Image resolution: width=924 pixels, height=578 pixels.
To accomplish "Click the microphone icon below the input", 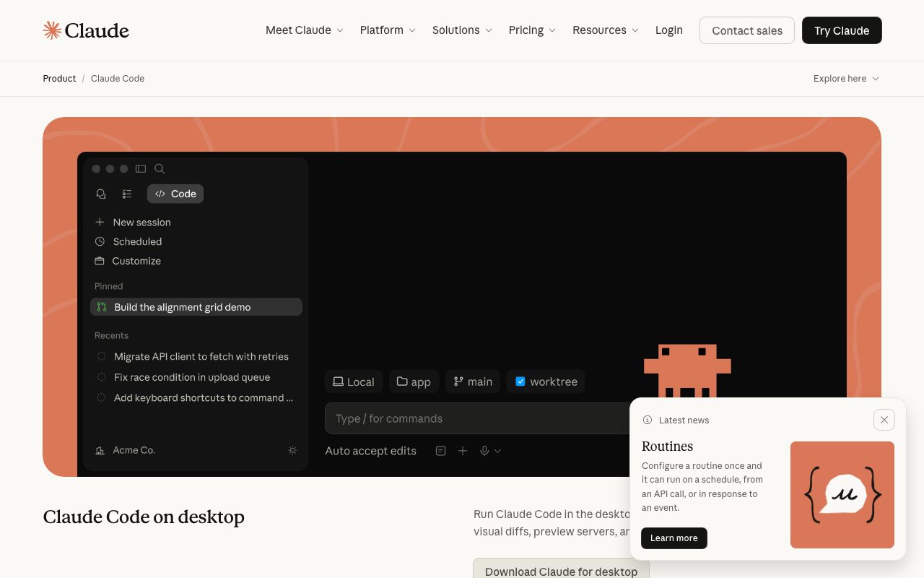I will [x=484, y=451].
